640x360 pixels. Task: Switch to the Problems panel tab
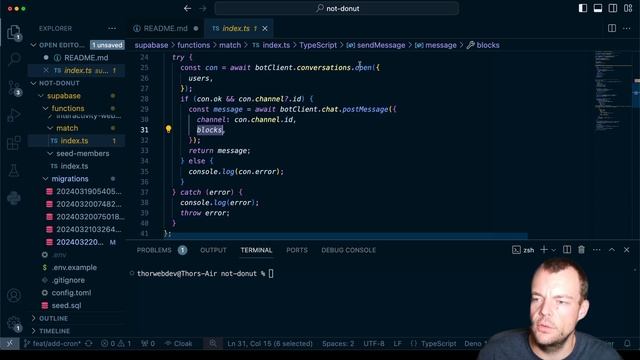pyautogui.click(x=154, y=250)
